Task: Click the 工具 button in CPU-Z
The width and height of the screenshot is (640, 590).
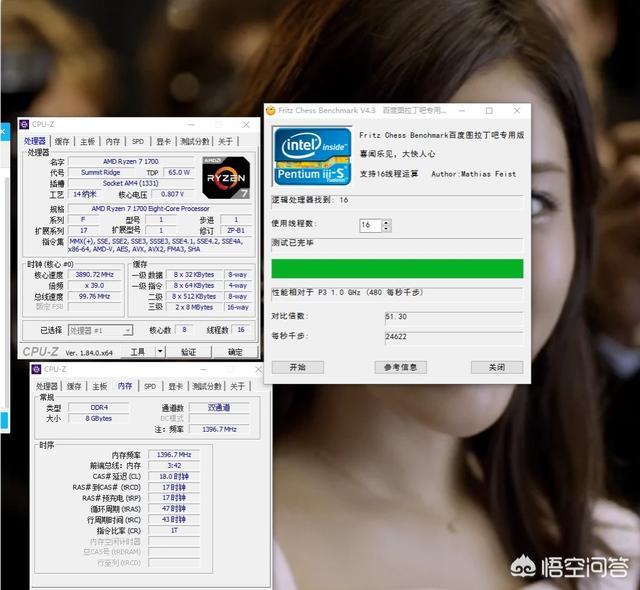Action: (138, 352)
